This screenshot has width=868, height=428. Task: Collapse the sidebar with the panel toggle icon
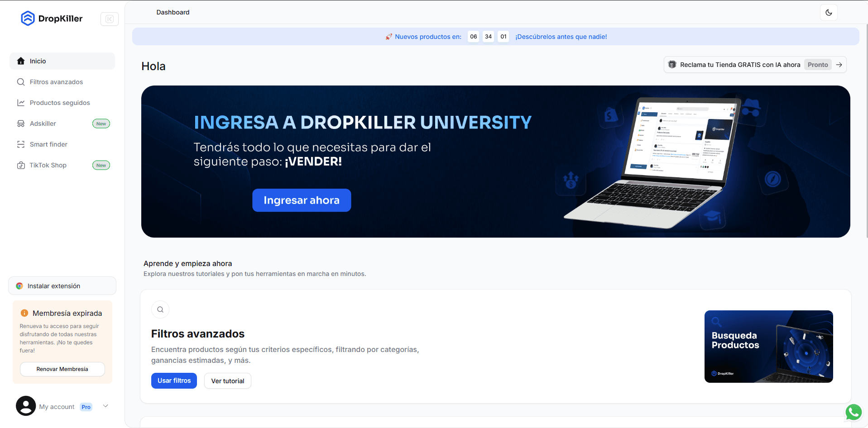(x=110, y=19)
